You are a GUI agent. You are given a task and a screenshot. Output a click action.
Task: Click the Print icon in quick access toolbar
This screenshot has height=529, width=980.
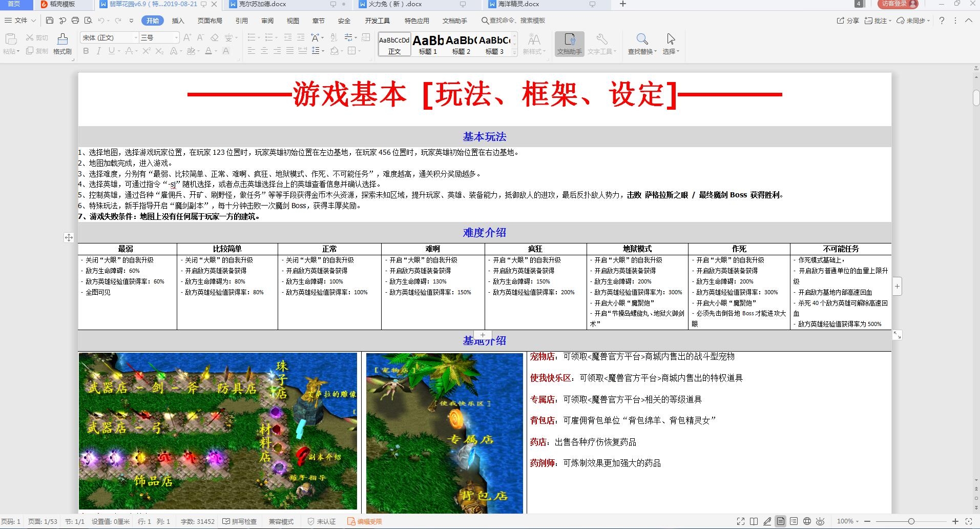point(75,21)
